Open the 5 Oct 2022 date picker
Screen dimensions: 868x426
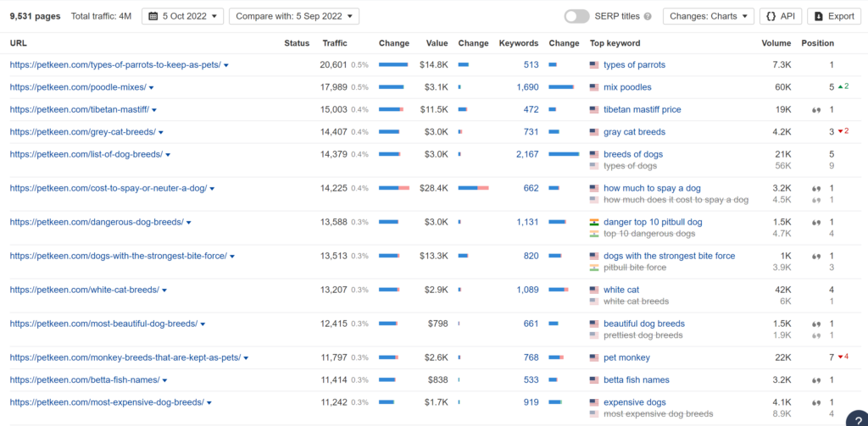click(183, 16)
